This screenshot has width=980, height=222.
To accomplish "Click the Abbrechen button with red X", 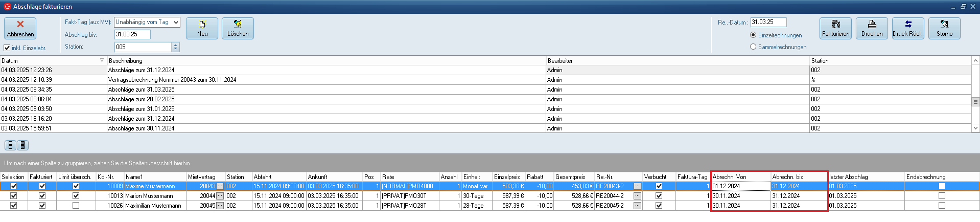I will coord(20,28).
